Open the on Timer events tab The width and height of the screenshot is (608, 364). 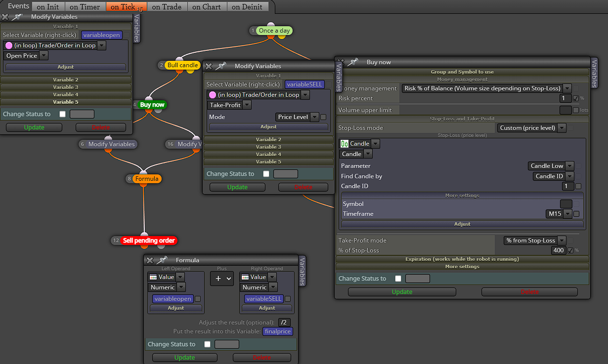tap(85, 6)
